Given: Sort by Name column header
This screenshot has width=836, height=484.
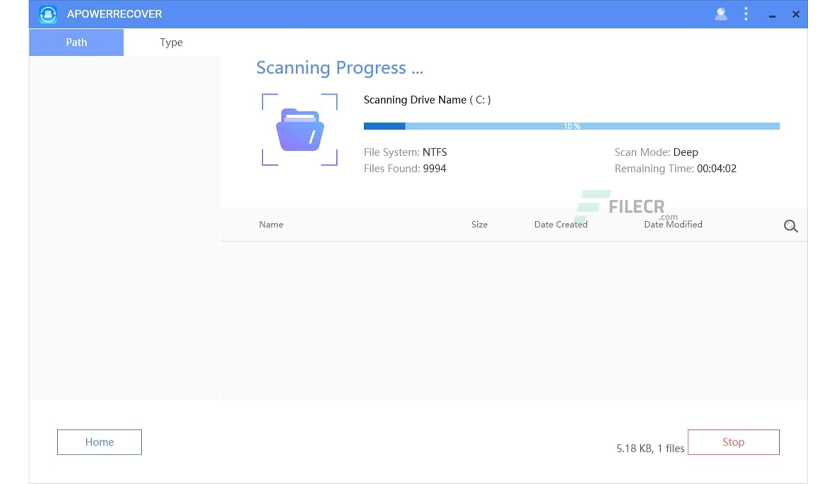Looking at the screenshot, I should 271,224.
